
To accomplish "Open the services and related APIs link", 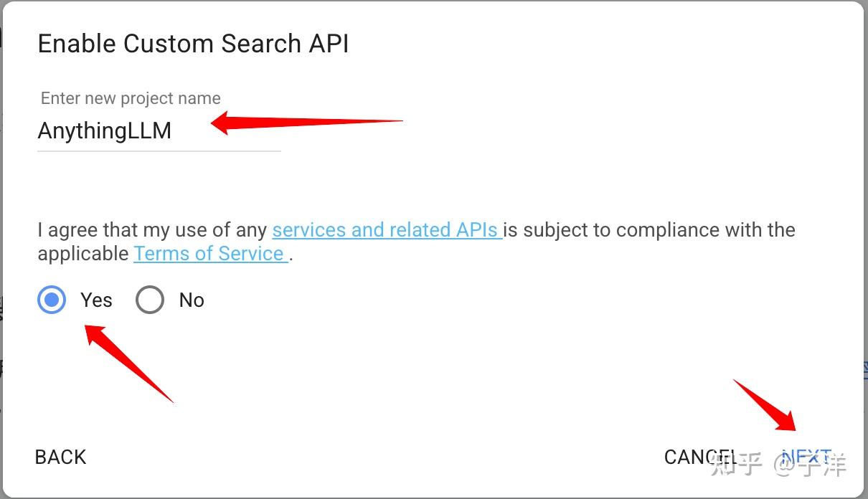I will (x=385, y=229).
